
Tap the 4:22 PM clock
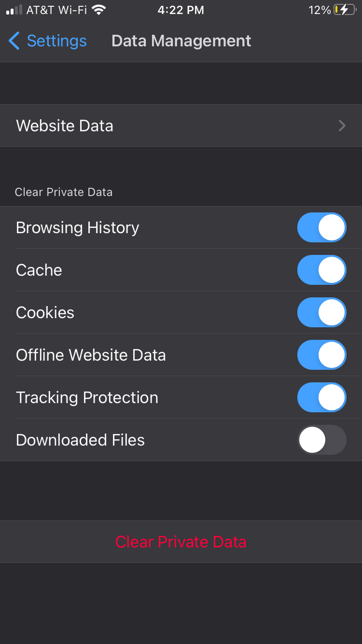181,10
